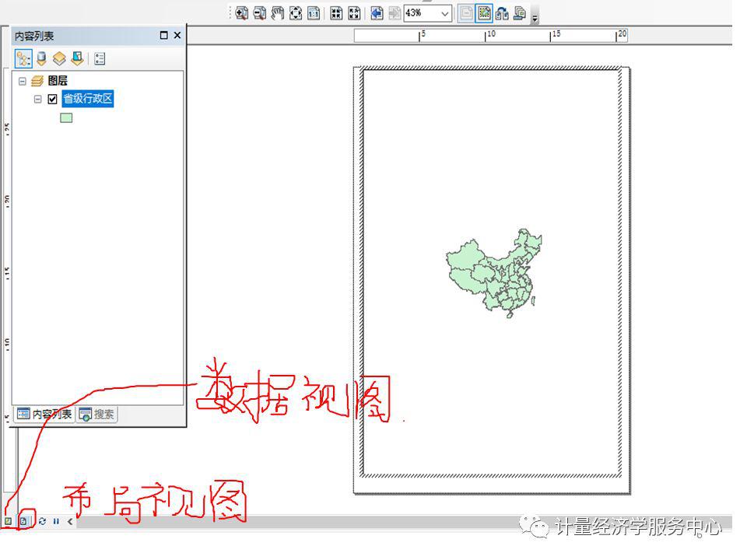
Task: Uncheck the 省级行政区 layer visibility
Action: tap(53, 99)
